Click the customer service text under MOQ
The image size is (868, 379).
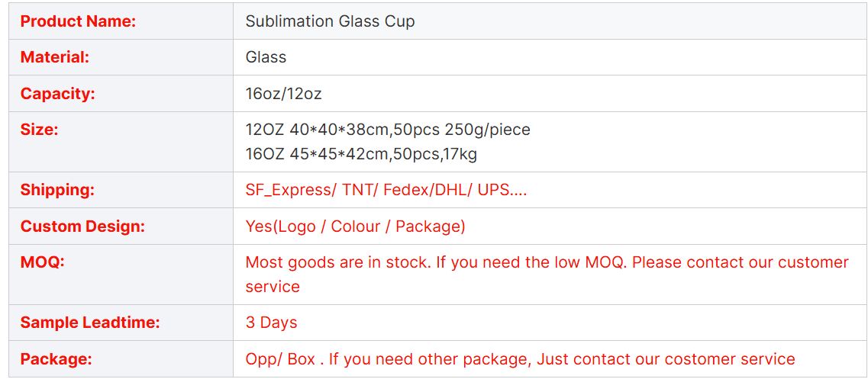(x=273, y=287)
